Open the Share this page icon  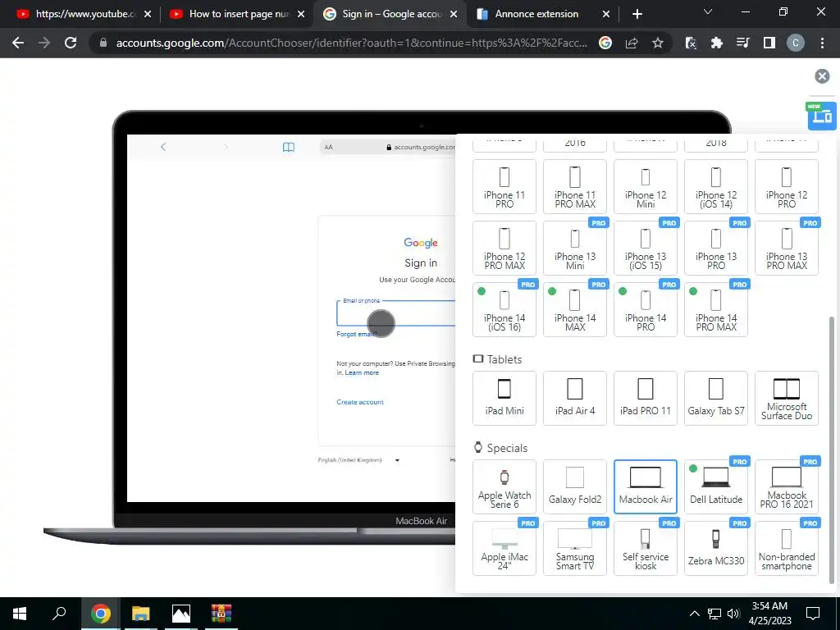click(x=632, y=43)
